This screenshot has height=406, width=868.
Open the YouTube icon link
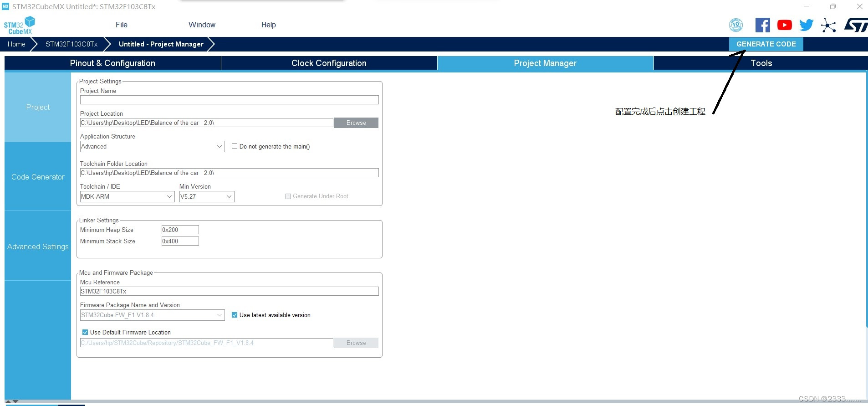(x=784, y=25)
